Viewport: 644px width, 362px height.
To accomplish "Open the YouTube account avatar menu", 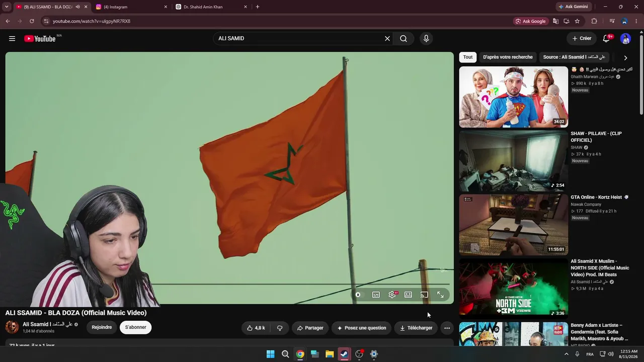I will click(x=625, y=39).
